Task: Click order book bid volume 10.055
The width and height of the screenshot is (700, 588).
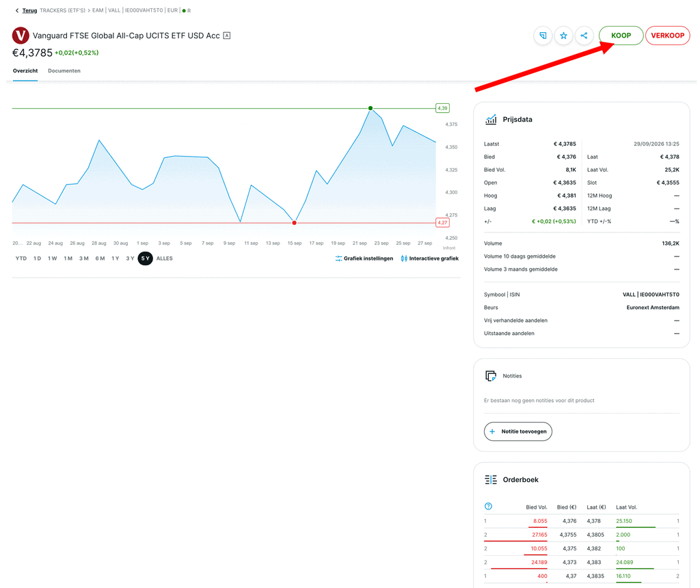Action: [539, 549]
